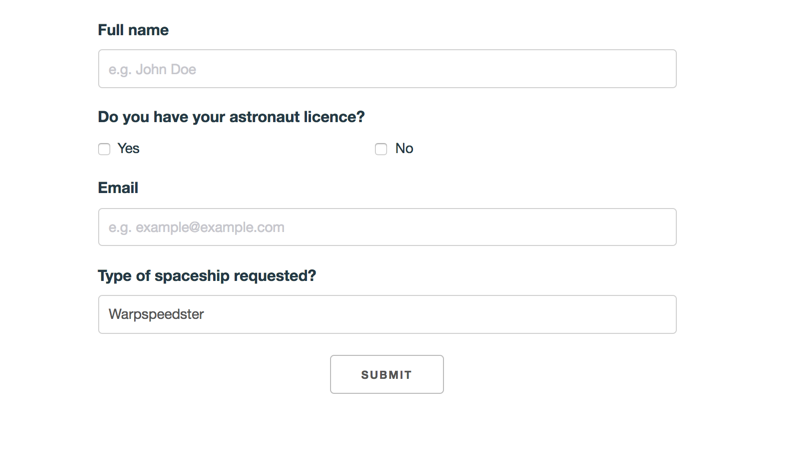Tick the Yes checkbox for astronaut licence
The width and height of the screenshot is (800, 473).
pos(104,149)
